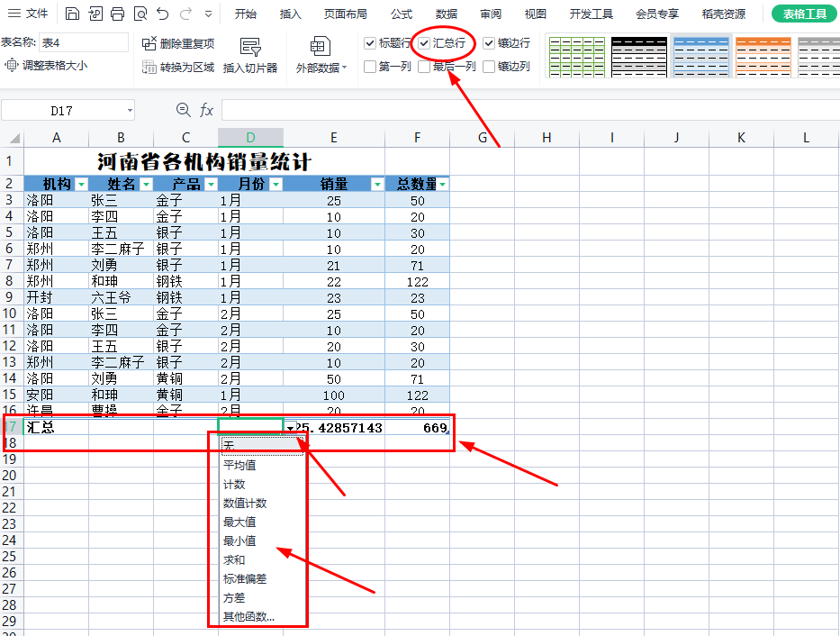This screenshot has height=636, width=840.
Task: Apply the black table style swatch
Action: coord(639,57)
